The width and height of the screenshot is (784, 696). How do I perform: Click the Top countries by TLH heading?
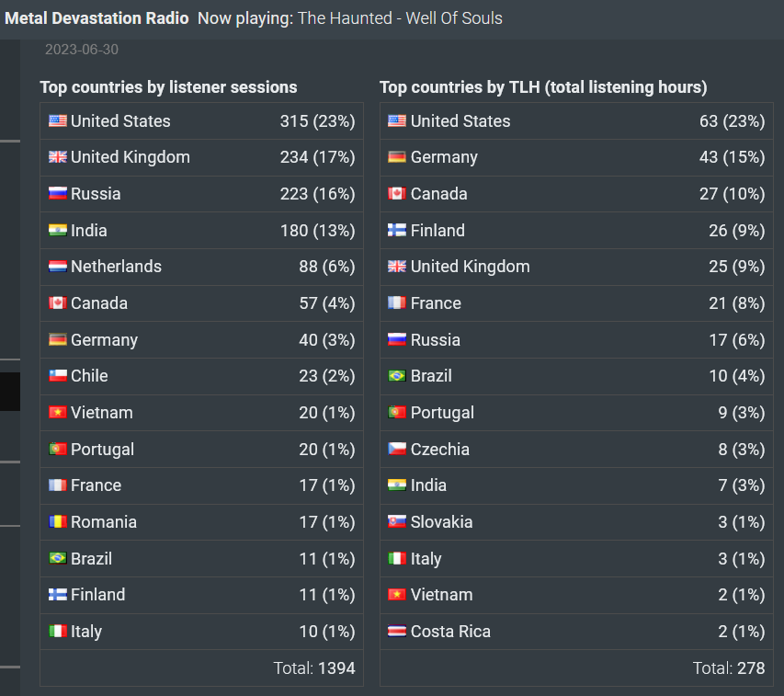click(543, 87)
